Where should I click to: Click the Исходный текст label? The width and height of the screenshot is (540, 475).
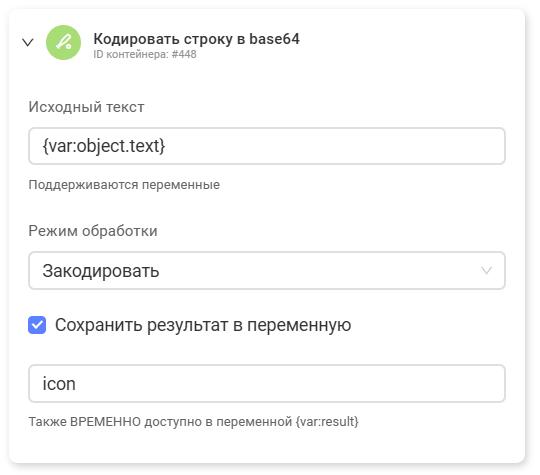(86, 107)
